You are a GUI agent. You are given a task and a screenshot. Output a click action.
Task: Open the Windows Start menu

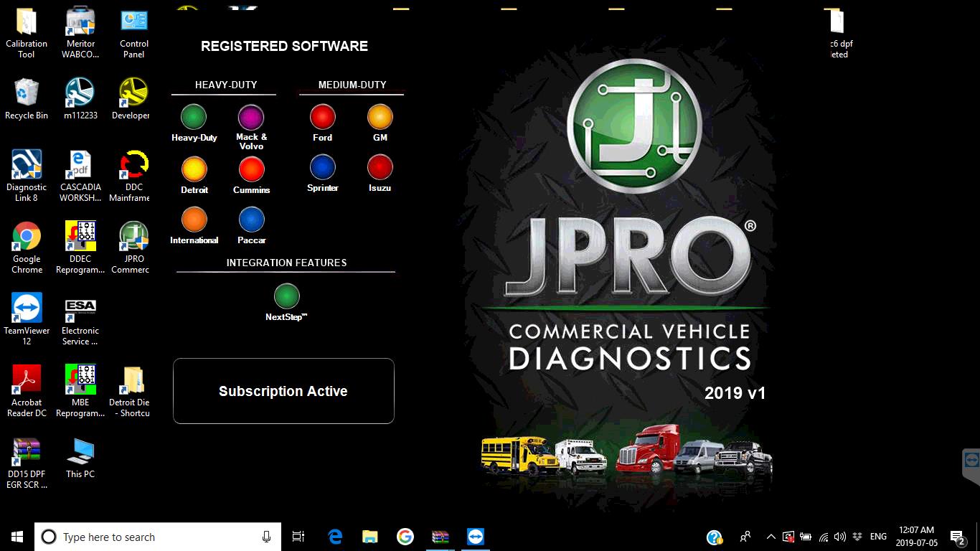pyautogui.click(x=17, y=537)
